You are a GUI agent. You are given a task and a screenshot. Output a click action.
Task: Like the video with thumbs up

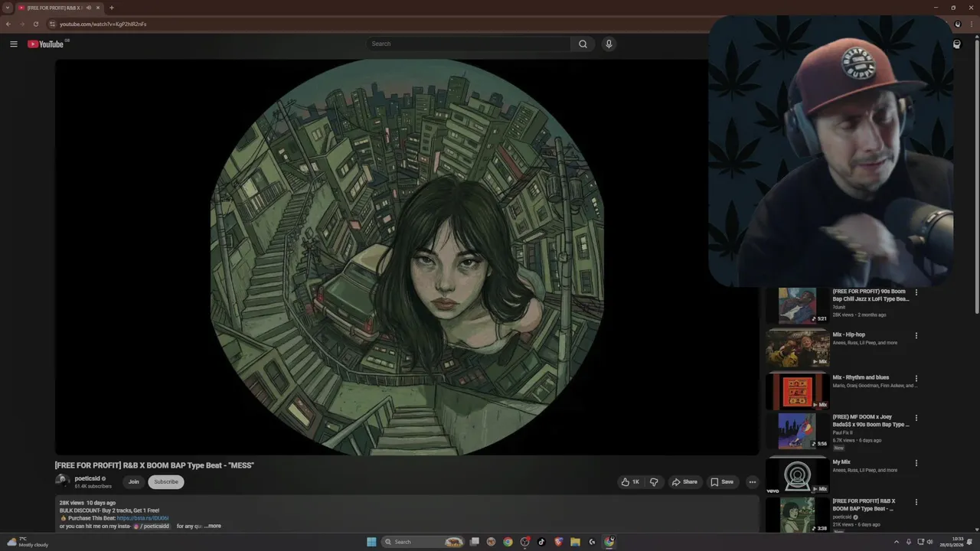pos(630,482)
